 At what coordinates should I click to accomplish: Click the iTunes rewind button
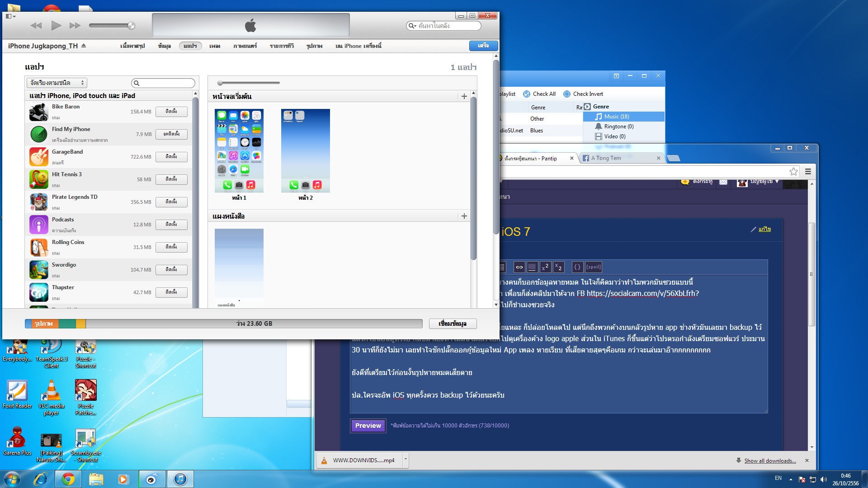click(36, 25)
